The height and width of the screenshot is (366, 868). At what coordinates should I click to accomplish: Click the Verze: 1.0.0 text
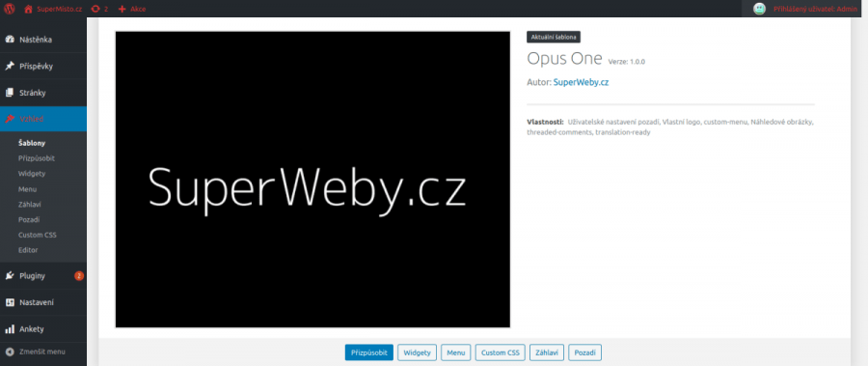[626, 62]
